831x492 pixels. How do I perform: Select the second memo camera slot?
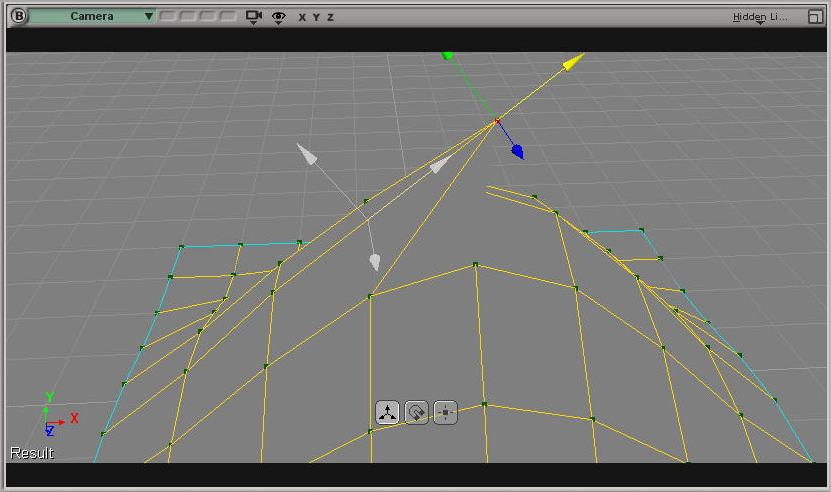(188, 16)
